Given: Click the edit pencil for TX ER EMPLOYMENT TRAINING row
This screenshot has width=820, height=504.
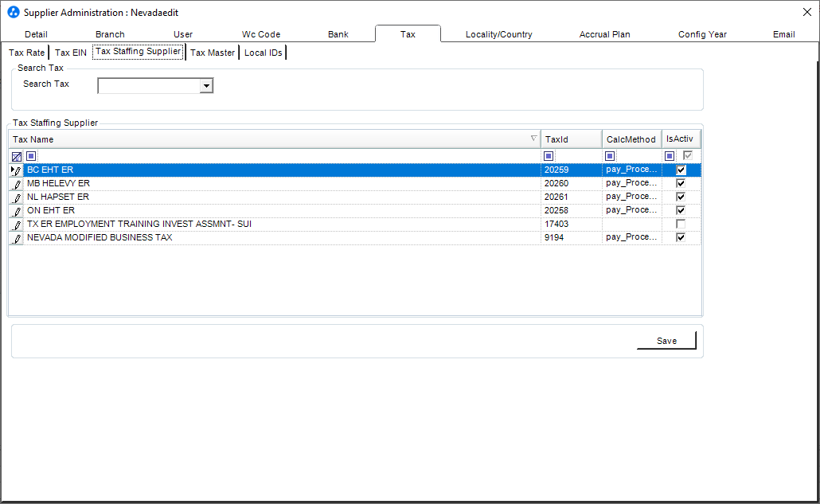Looking at the screenshot, I should pos(17,225).
